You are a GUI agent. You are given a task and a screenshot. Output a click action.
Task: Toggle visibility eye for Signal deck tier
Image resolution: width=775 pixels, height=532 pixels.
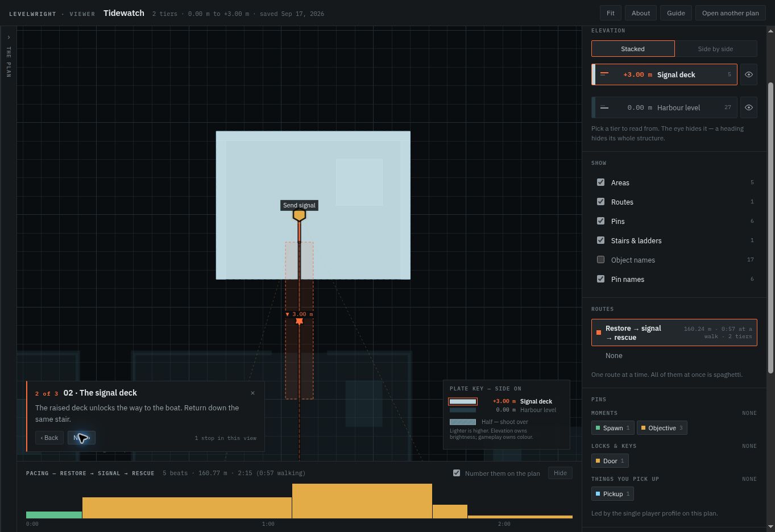pyautogui.click(x=749, y=74)
